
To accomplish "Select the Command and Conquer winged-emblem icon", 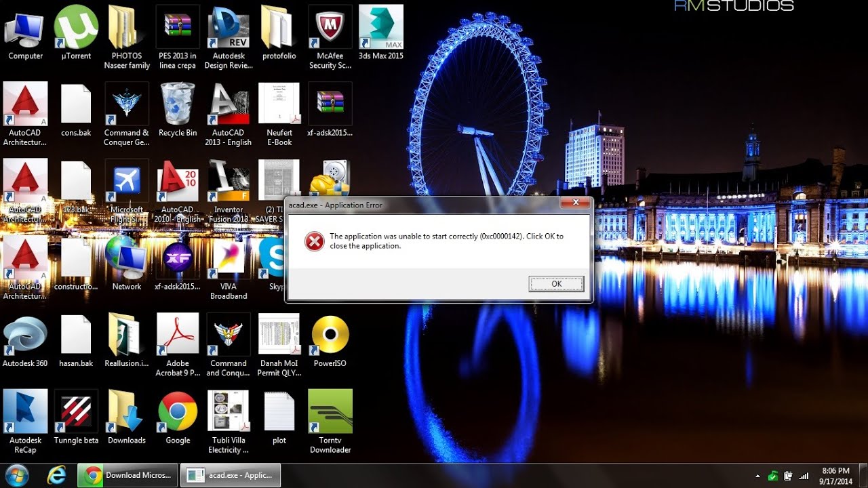I will 229,345.
